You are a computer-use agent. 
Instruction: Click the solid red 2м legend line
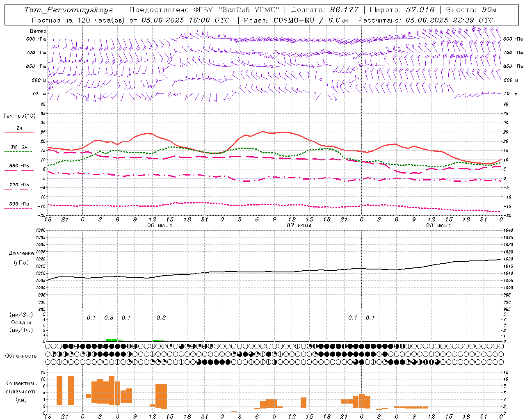tap(19, 132)
